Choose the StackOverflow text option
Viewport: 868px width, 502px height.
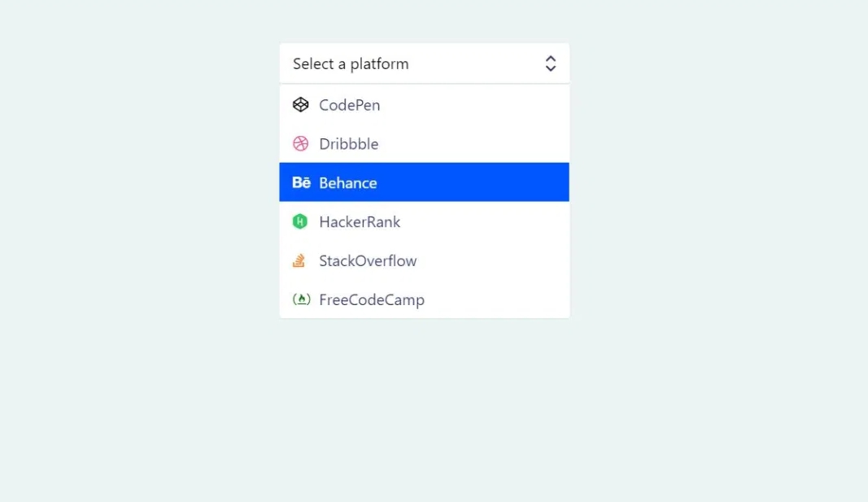[368, 261]
